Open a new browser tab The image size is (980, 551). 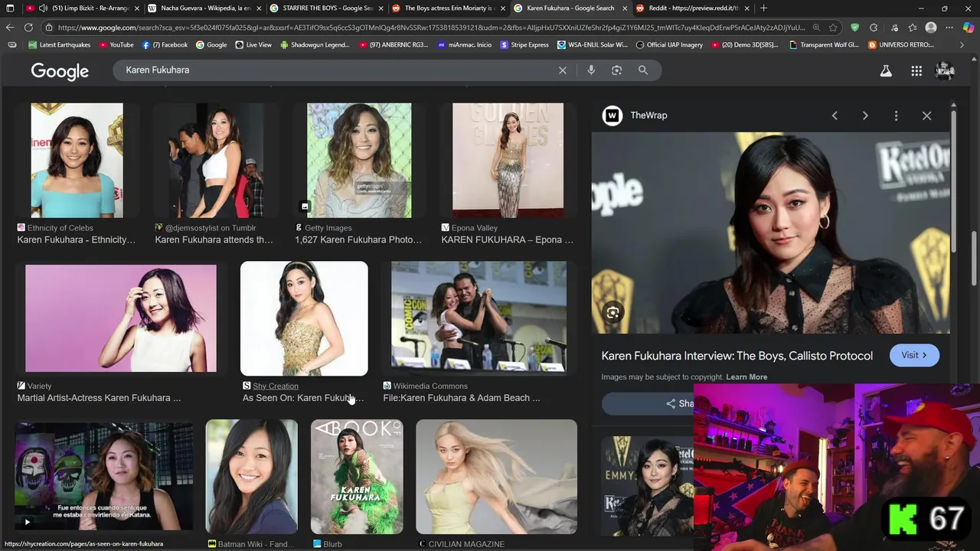click(763, 8)
